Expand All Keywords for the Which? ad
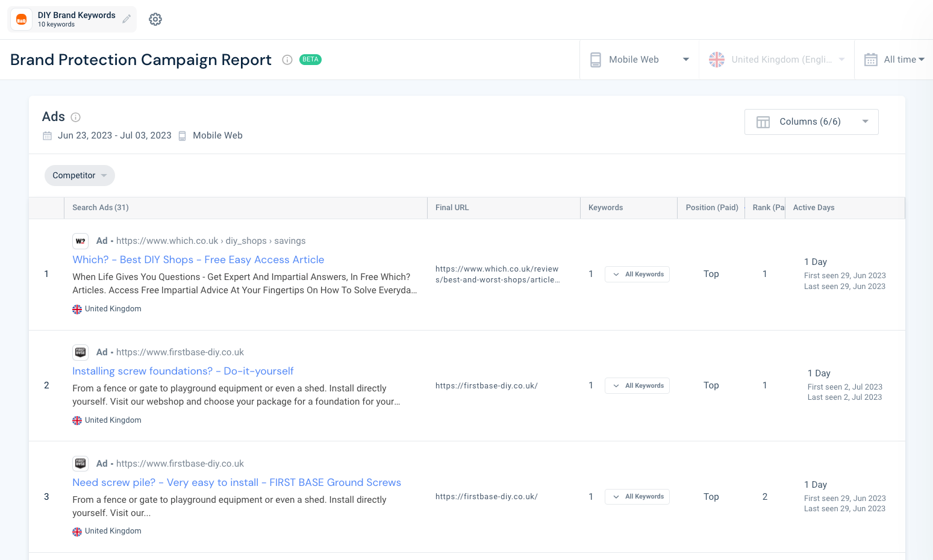The image size is (933, 560). (637, 275)
